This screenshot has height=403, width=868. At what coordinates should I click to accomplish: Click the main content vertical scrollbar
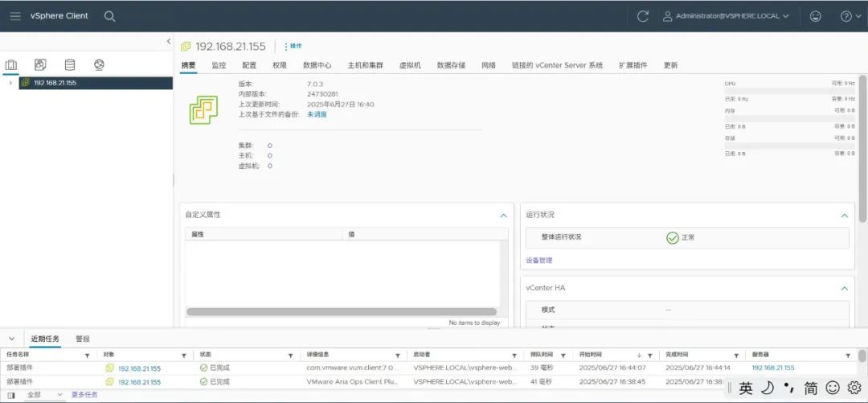pos(862,150)
